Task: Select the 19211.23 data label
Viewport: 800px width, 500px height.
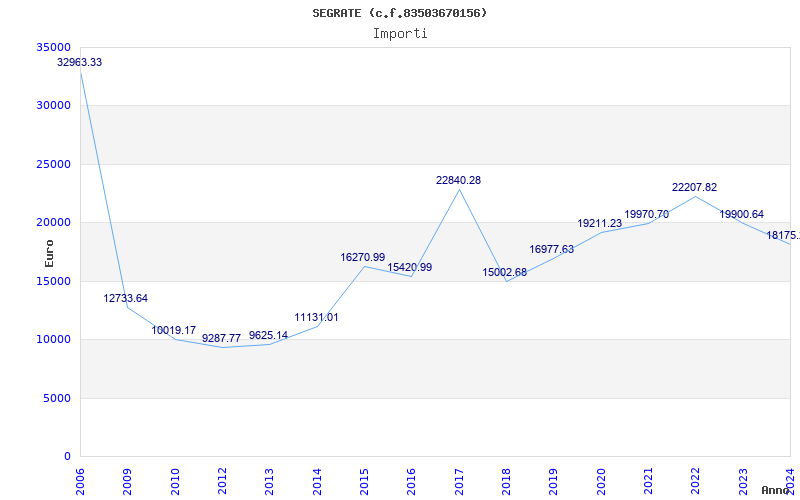Action: coord(599,223)
